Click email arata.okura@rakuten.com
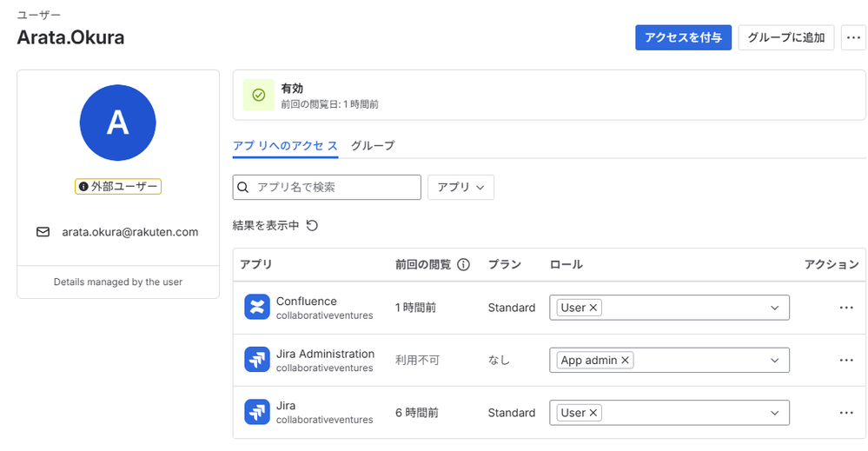The image size is (868, 451). (130, 232)
